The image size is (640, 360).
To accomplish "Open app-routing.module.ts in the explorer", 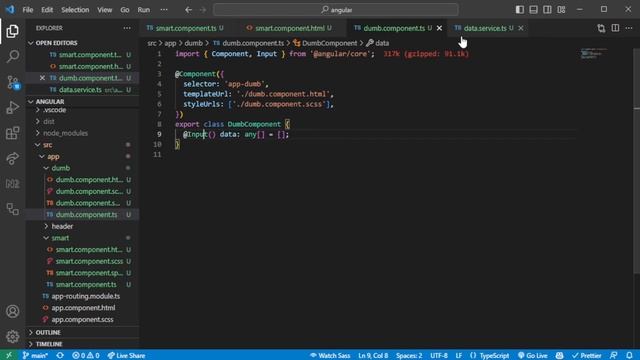I will tap(86, 296).
